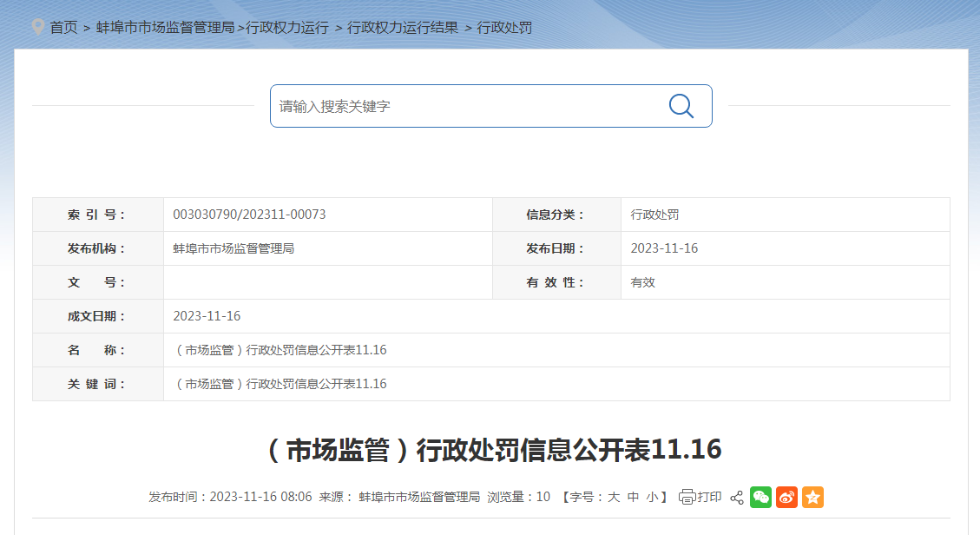Share via the red Weibo icon
Viewport: 980px width, 535px height.
point(787,497)
